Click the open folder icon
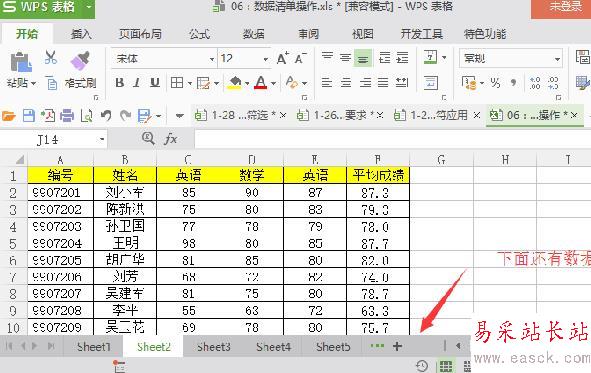 [x=8, y=115]
